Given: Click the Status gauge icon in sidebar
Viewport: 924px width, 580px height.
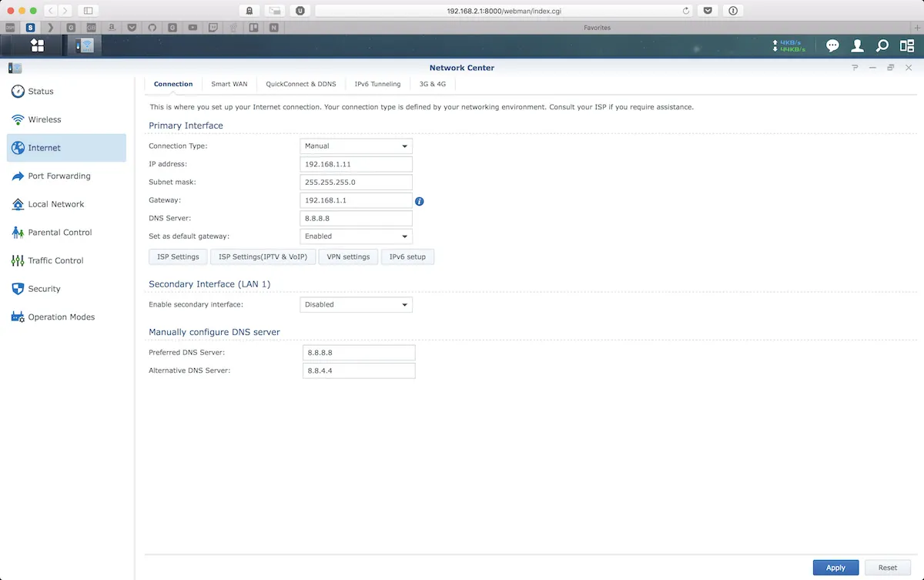Looking at the screenshot, I should (x=18, y=91).
